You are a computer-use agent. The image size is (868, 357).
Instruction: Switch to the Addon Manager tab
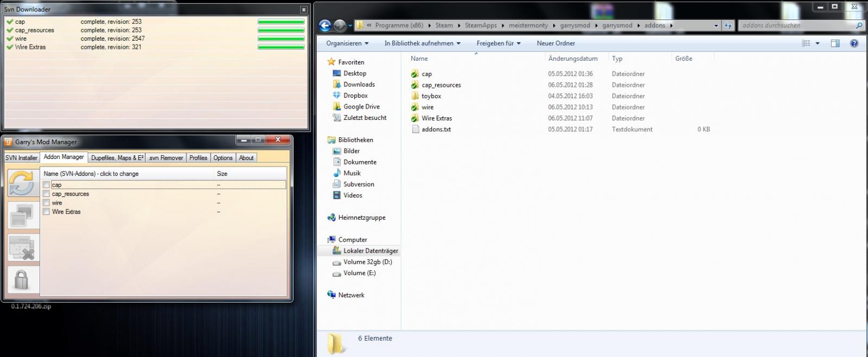point(64,157)
